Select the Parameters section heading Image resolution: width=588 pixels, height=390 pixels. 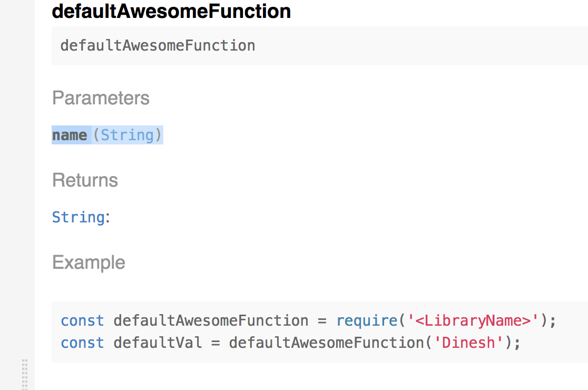[101, 98]
